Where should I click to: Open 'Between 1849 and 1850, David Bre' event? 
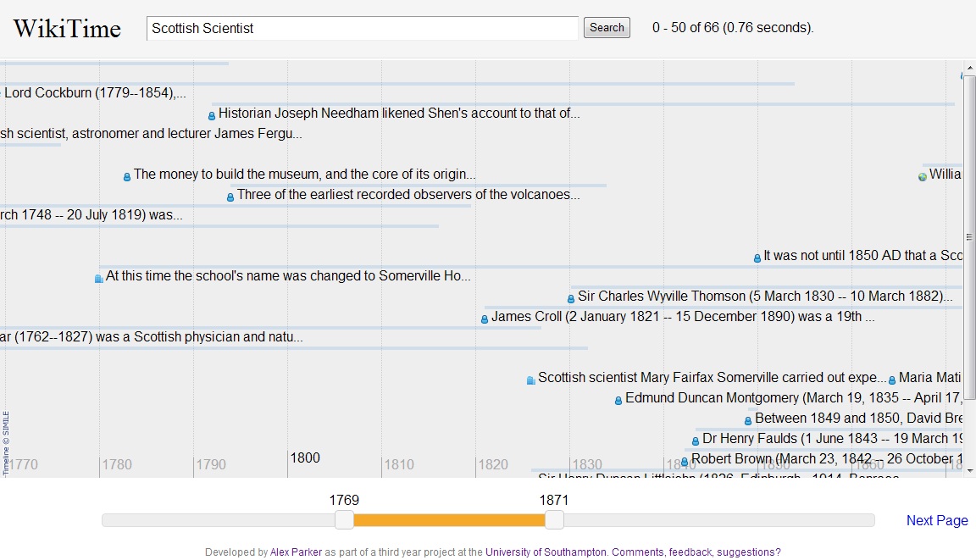click(x=858, y=419)
